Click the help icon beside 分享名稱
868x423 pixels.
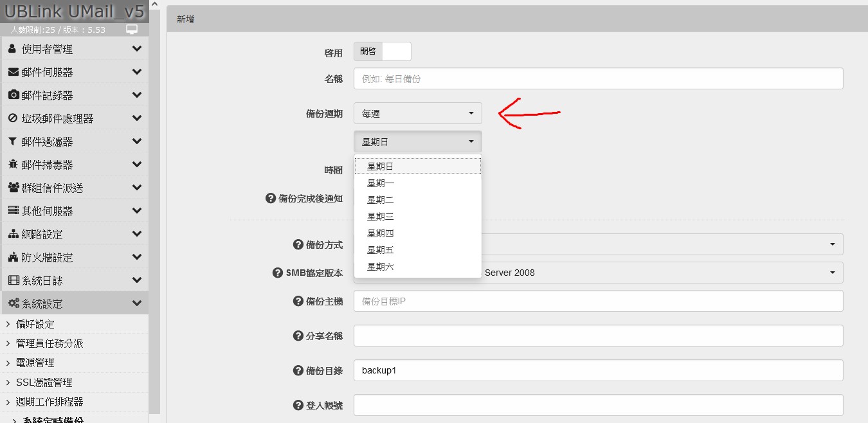click(x=298, y=336)
